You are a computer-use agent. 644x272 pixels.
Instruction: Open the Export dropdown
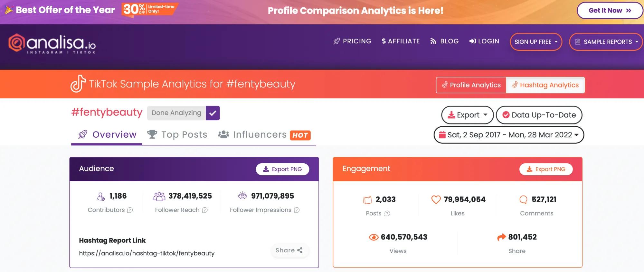click(x=467, y=115)
